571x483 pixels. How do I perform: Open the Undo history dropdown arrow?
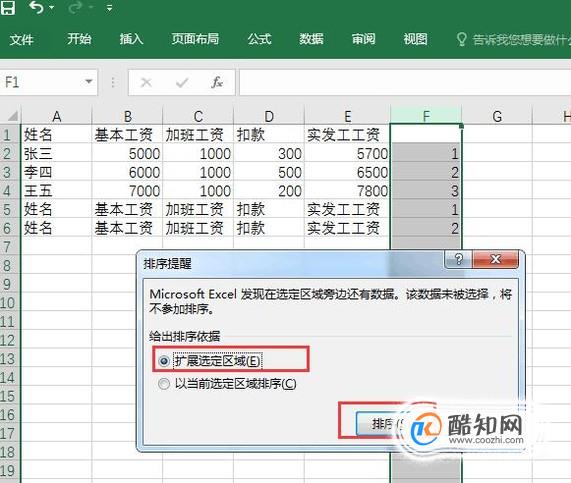(51, 7)
